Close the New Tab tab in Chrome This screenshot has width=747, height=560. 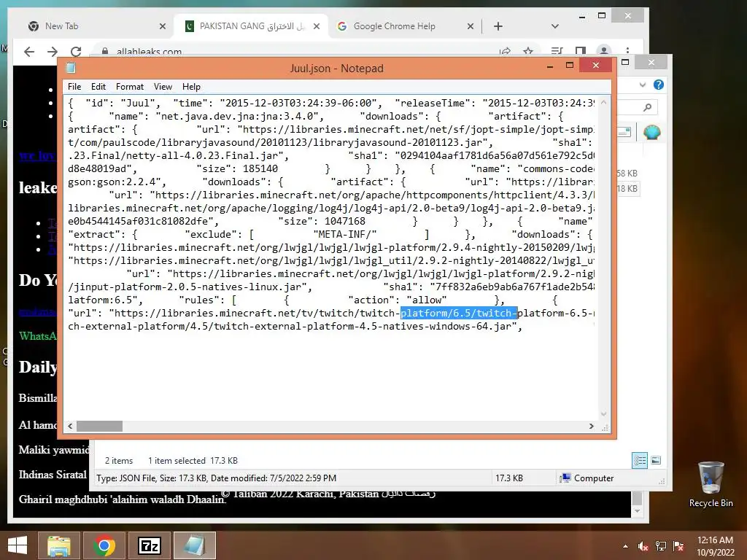pos(163,26)
